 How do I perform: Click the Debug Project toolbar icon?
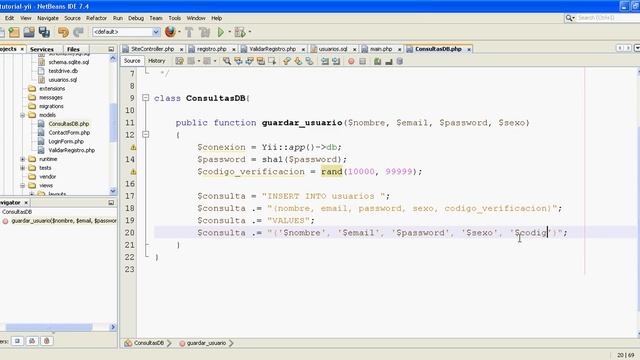(x=240, y=32)
